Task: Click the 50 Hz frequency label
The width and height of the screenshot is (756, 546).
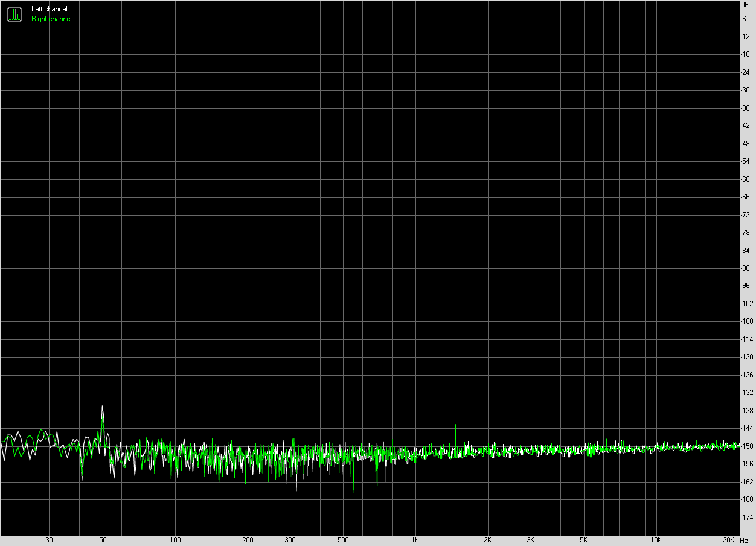Action: (x=103, y=539)
